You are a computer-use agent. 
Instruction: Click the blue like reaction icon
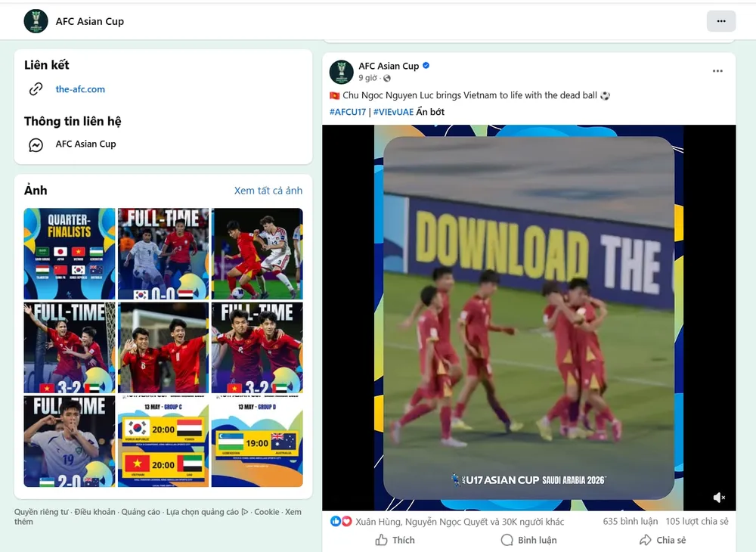pos(336,521)
